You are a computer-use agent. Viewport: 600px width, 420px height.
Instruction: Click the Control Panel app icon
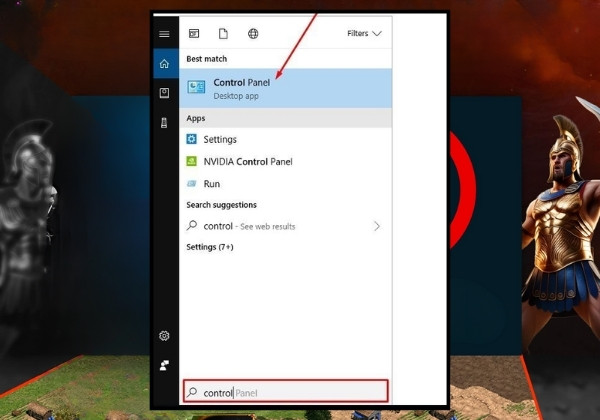click(196, 87)
